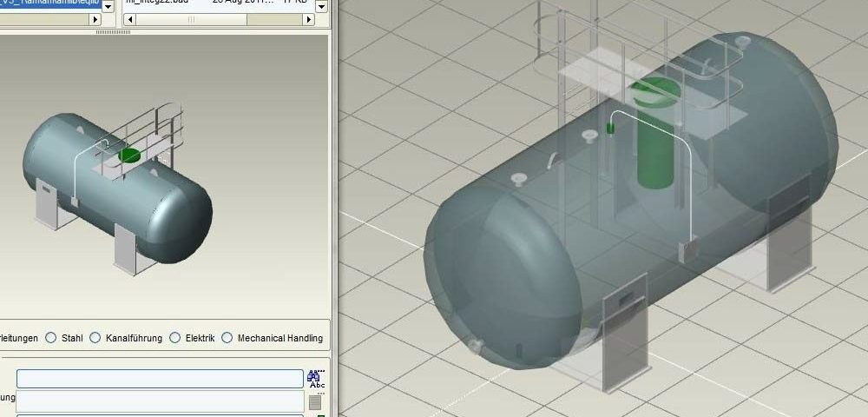
Task: Choose the Elektrik radio option
Action: pos(175,338)
